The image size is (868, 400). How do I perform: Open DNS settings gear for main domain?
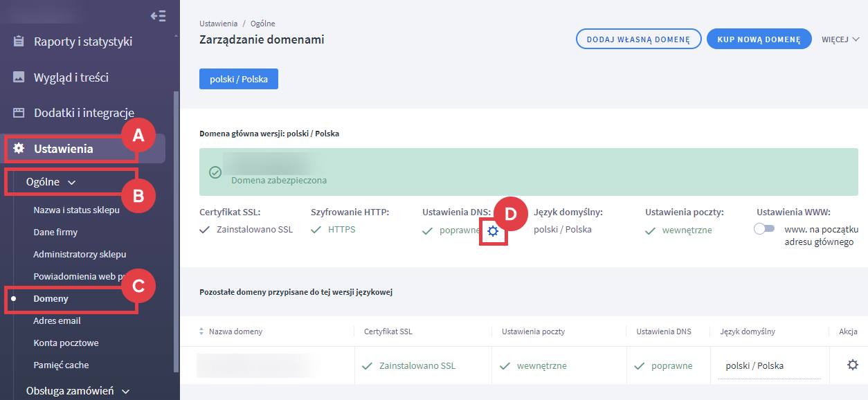tap(493, 231)
